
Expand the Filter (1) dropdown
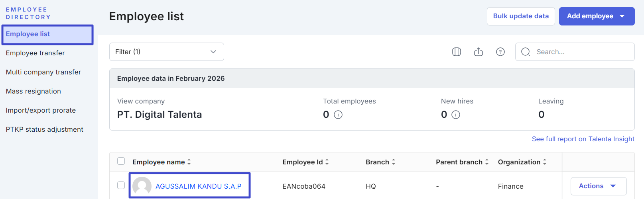pos(166,52)
